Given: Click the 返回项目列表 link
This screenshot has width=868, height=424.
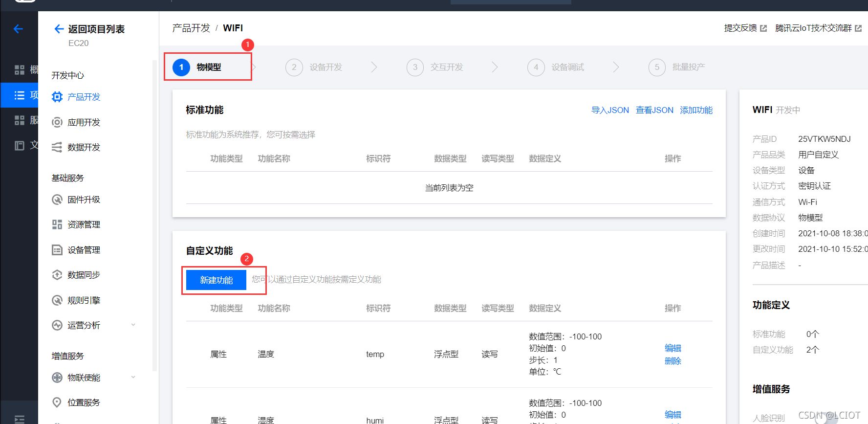Looking at the screenshot, I should pos(96,29).
